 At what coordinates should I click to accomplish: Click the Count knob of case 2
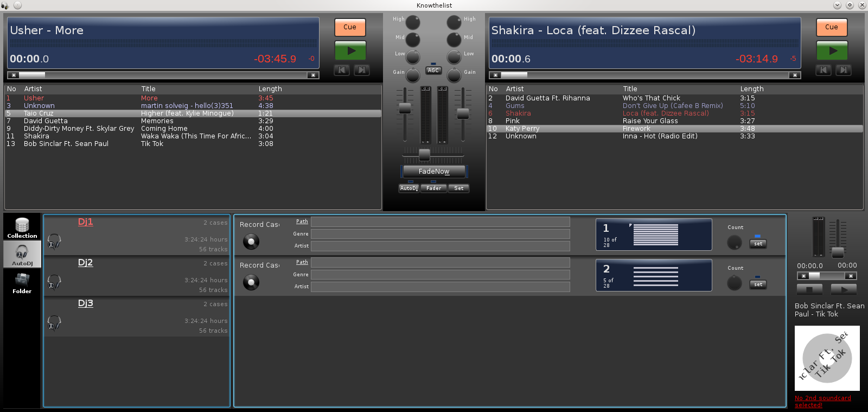pos(734,283)
